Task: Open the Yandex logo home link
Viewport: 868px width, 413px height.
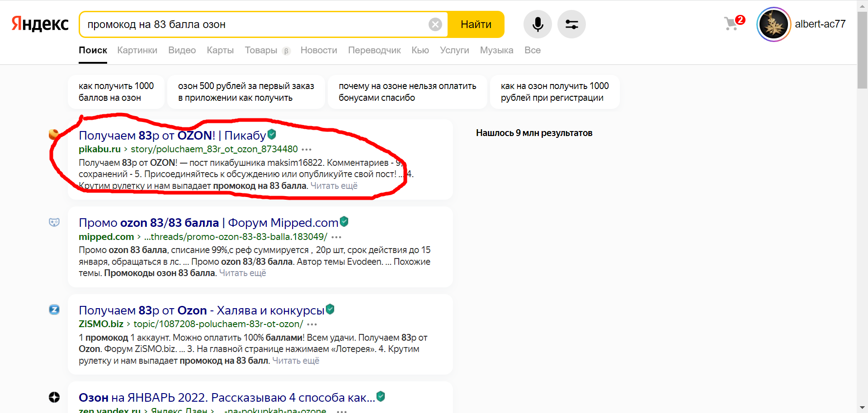Action: click(40, 24)
